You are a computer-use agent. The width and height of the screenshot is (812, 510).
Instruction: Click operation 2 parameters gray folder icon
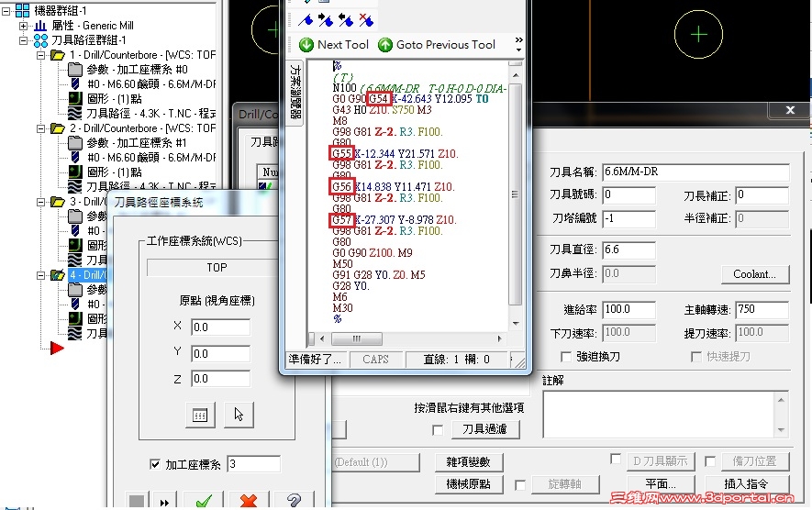coord(75,143)
